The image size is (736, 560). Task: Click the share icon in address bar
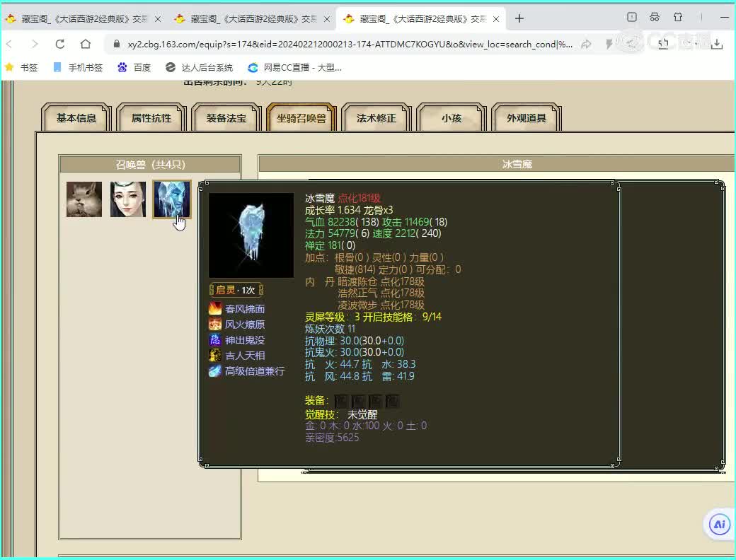[x=586, y=44]
